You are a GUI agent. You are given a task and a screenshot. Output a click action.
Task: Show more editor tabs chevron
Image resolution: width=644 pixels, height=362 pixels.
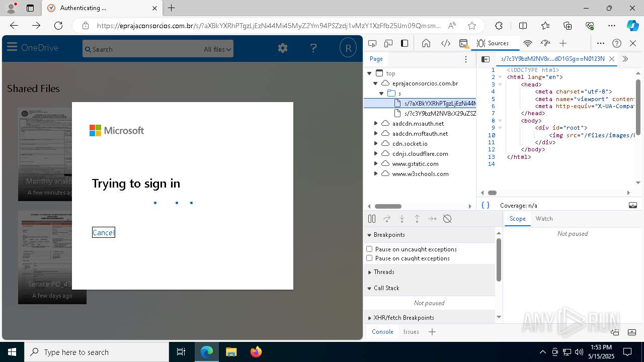625,59
